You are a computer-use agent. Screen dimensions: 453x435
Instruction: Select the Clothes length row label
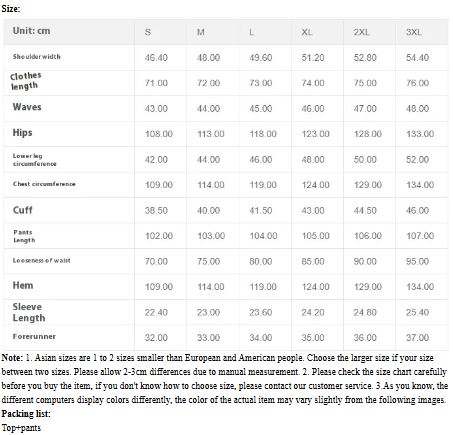pos(26,81)
